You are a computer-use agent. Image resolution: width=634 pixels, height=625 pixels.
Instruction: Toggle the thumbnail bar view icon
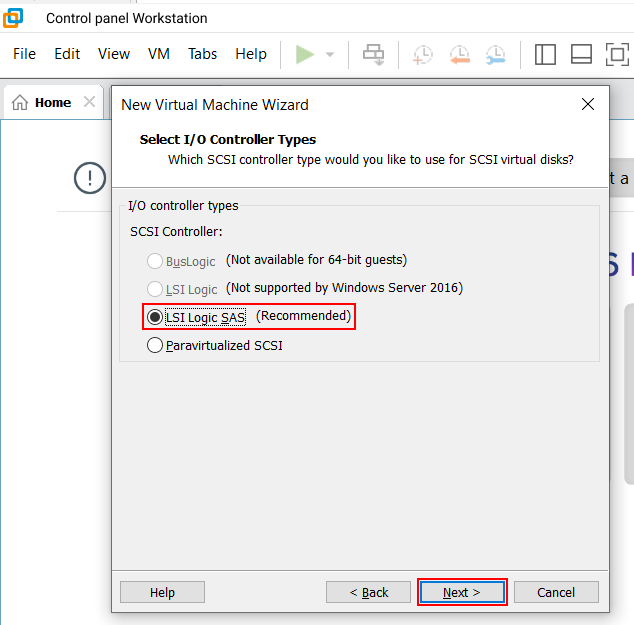(581, 54)
